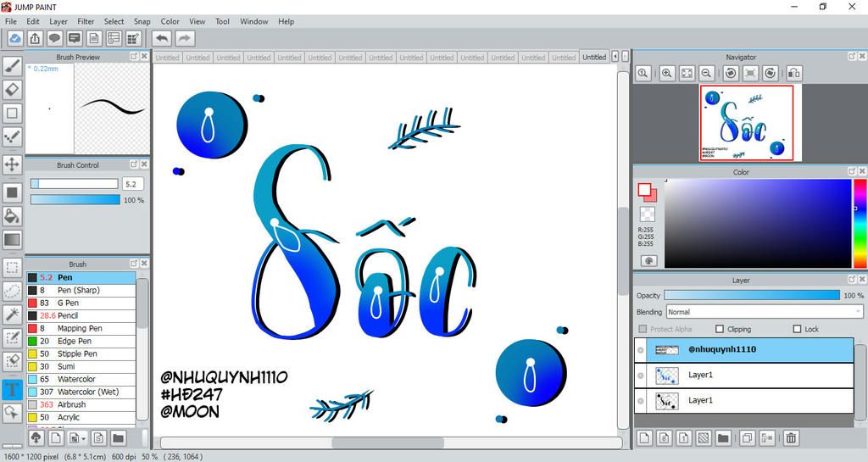
Task: Add a layer folder in Layer panel
Action: click(x=723, y=438)
